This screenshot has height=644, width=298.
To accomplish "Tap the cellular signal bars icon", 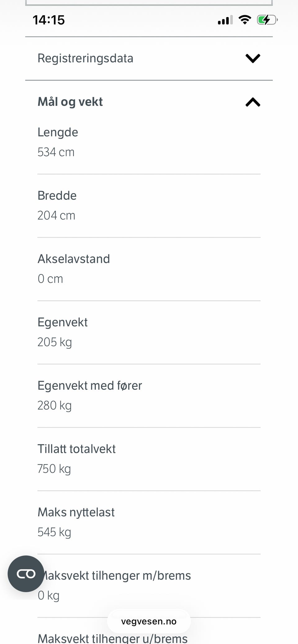I will [225, 20].
